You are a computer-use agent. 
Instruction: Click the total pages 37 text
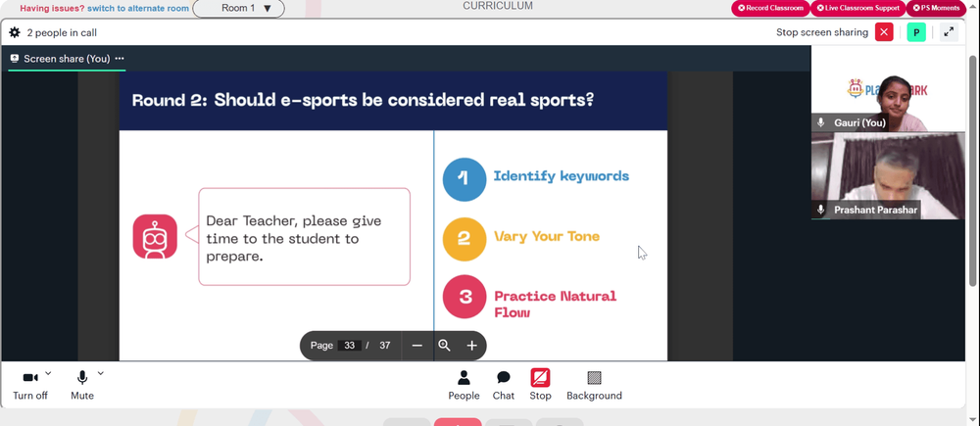pos(385,346)
